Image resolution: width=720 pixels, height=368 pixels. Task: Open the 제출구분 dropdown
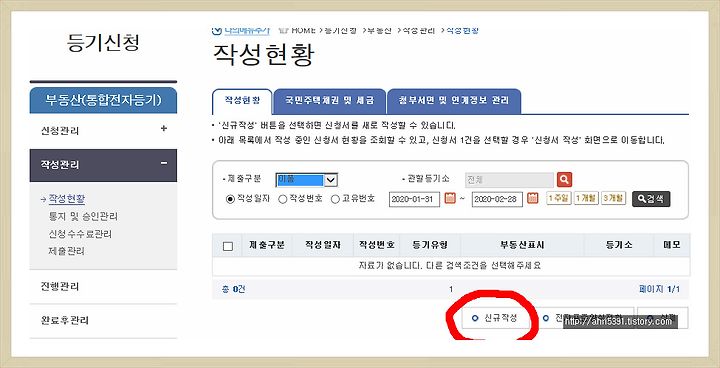pos(307,180)
